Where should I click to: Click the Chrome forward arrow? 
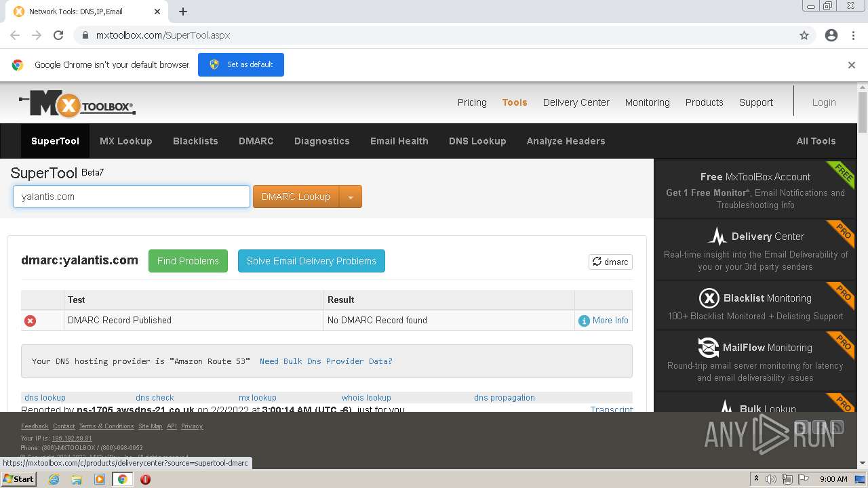click(x=37, y=35)
